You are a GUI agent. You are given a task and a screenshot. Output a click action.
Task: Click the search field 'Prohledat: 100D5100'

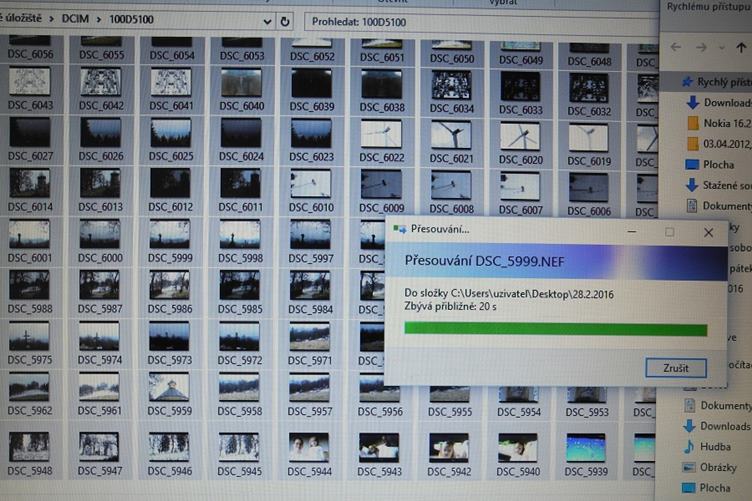(x=481, y=22)
